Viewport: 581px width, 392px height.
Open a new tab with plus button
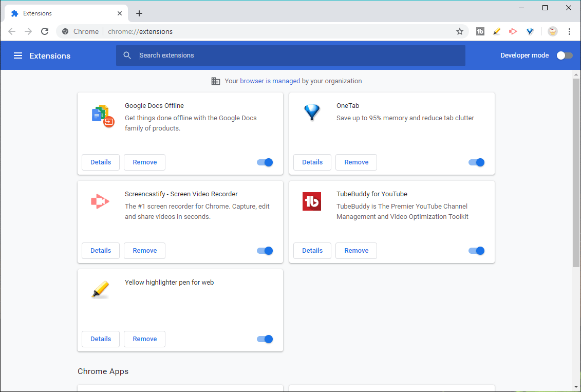[139, 13]
